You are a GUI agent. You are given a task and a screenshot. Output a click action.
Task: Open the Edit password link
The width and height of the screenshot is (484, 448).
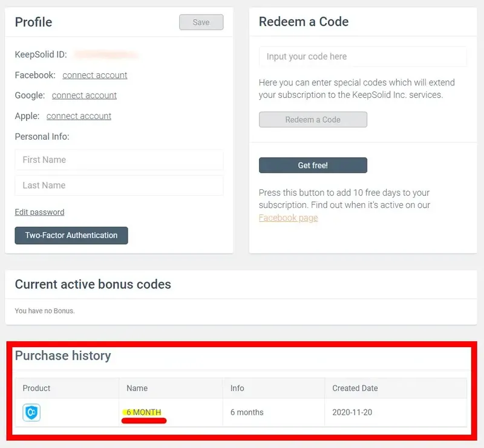pos(39,212)
